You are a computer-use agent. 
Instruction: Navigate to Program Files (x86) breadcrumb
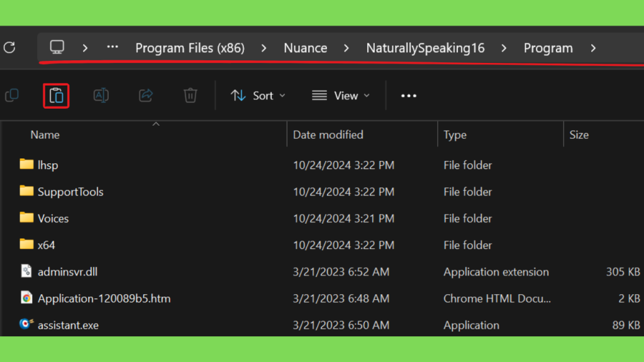point(190,48)
